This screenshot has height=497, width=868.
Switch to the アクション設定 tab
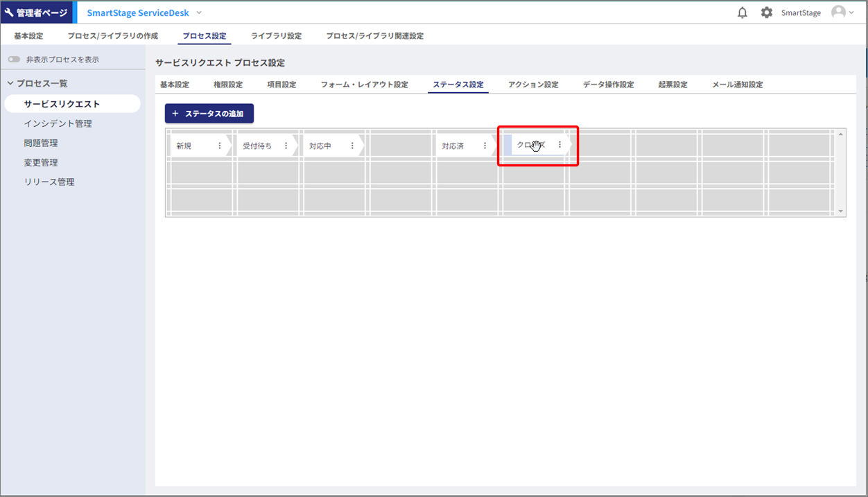coord(532,85)
